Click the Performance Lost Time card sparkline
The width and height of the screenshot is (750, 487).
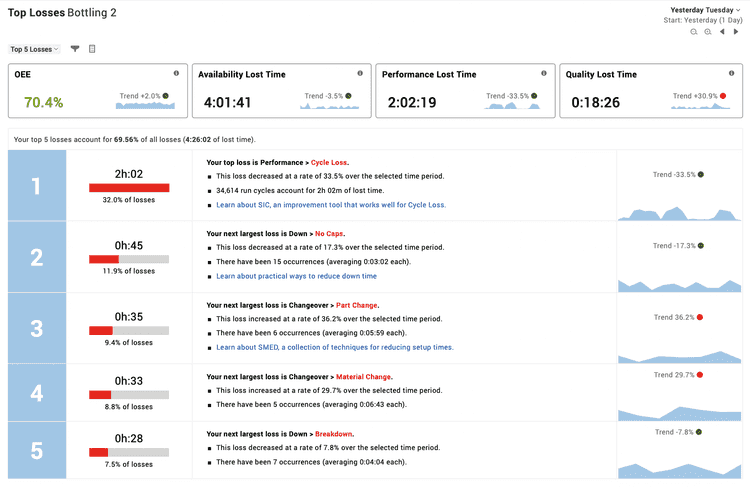[x=512, y=106]
